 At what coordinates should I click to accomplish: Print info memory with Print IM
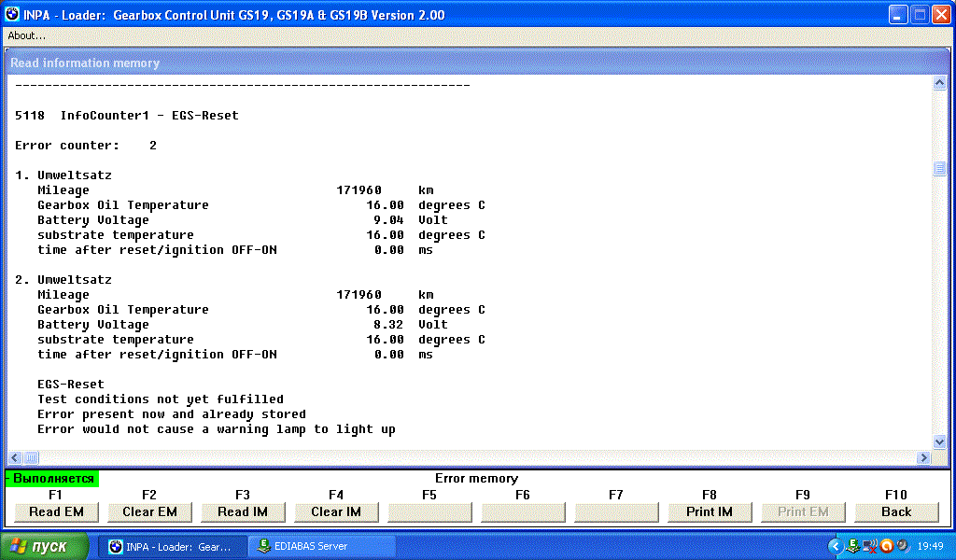(x=710, y=511)
